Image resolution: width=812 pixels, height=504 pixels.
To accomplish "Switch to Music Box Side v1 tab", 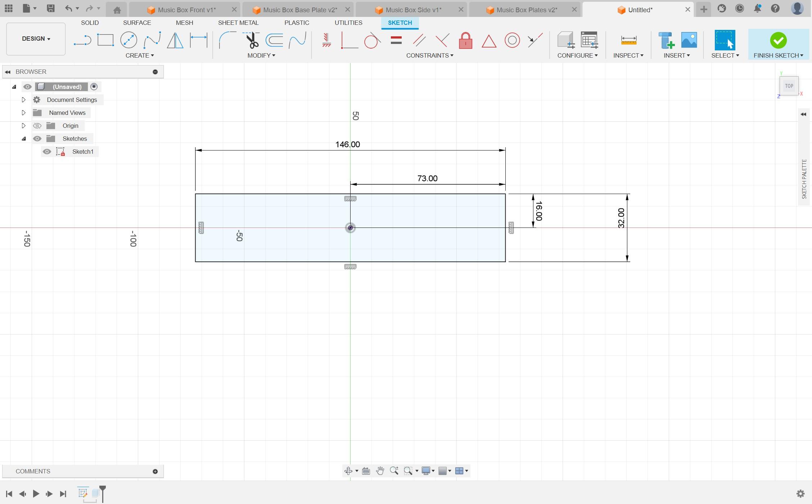I will (413, 10).
